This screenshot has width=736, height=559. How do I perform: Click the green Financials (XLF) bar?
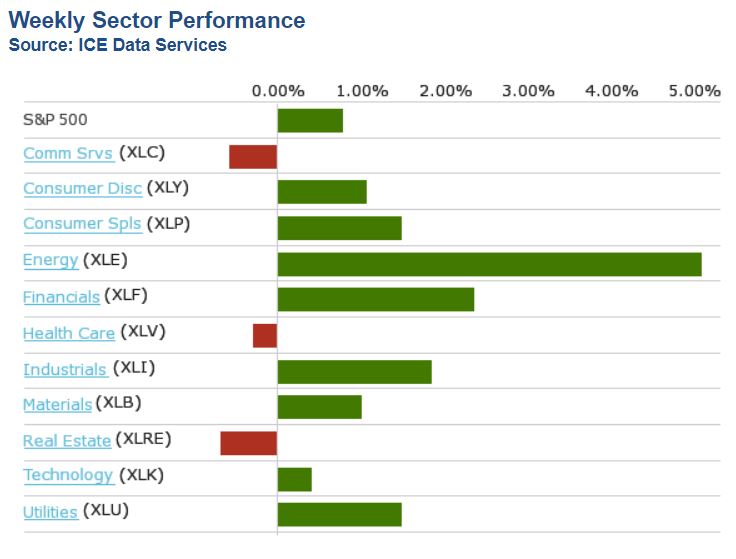pyautogui.click(x=375, y=299)
